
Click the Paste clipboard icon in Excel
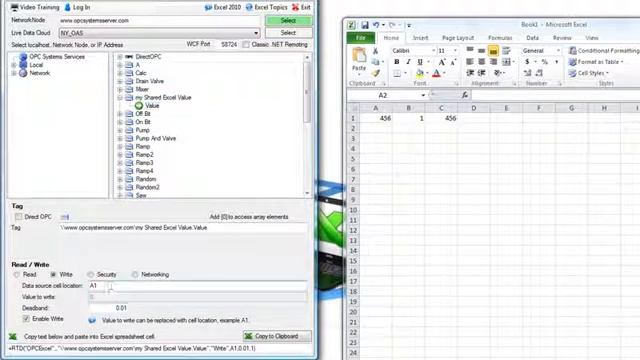click(x=359, y=55)
